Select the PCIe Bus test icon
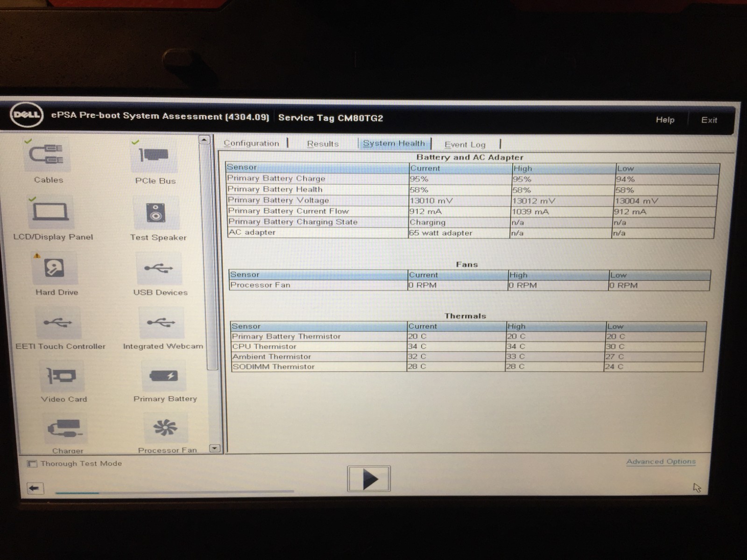This screenshot has height=560, width=747. [154, 156]
